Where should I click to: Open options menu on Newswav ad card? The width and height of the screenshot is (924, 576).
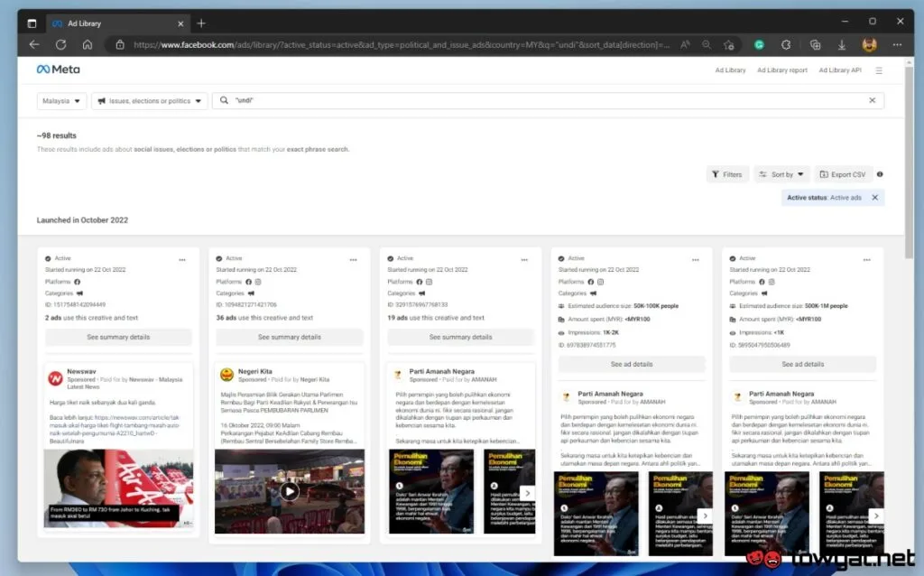[x=182, y=259]
